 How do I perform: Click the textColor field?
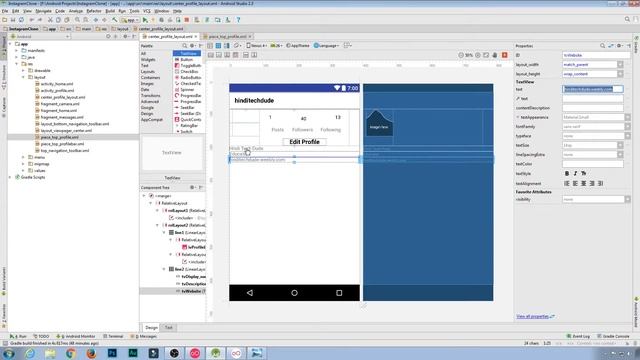593,164
